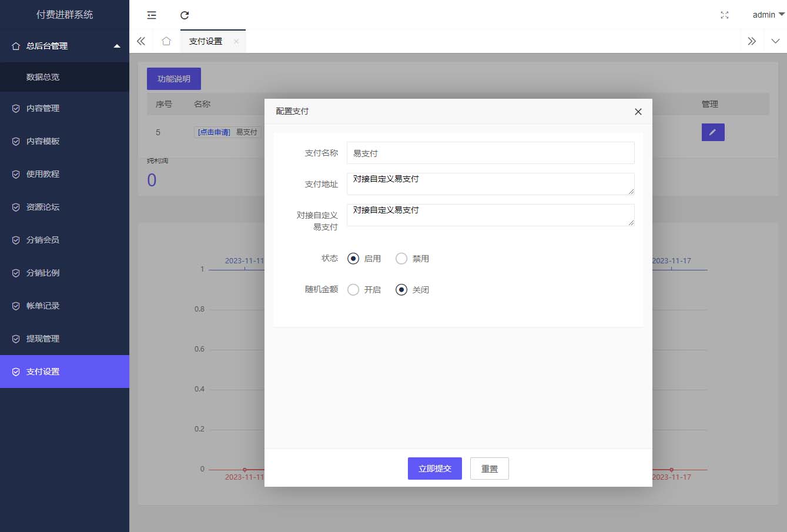Screen dimensions: 787x532
Task: Collapse the sidebar using the hamburger icon
Action: pos(151,15)
